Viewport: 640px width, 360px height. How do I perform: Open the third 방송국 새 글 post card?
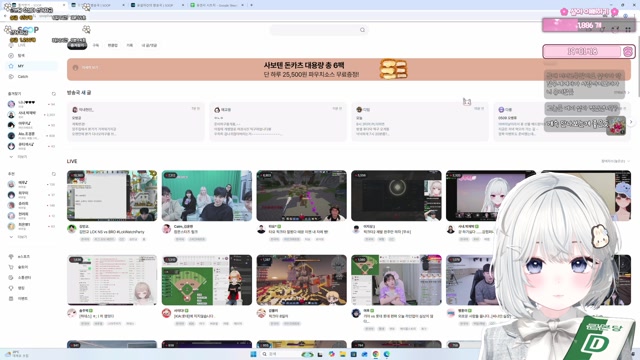point(420,122)
